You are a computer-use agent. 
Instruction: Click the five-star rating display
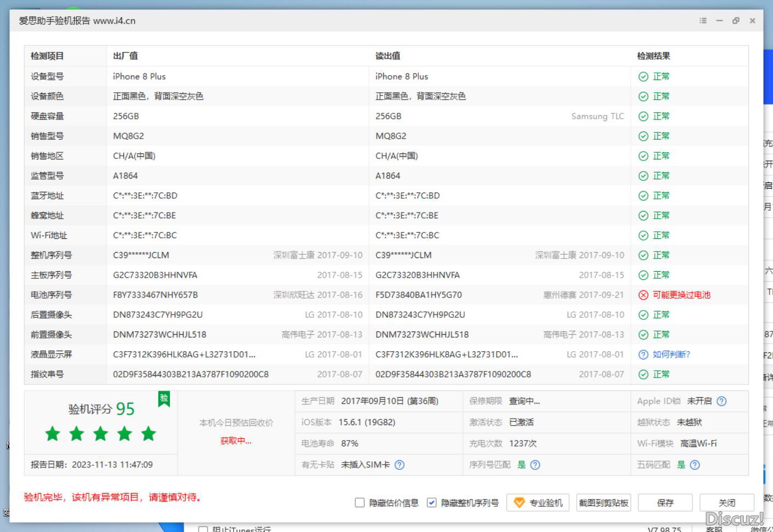101,434
